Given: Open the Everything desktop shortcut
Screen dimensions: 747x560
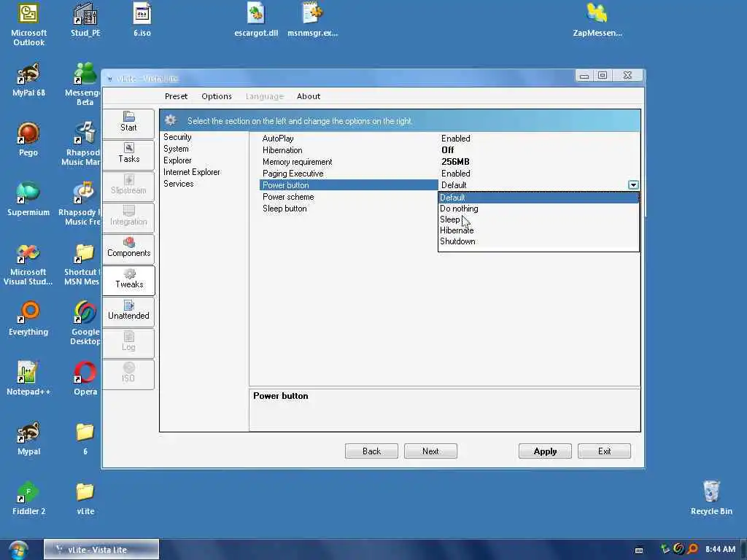Looking at the screenshot, I should pos(28,319).
